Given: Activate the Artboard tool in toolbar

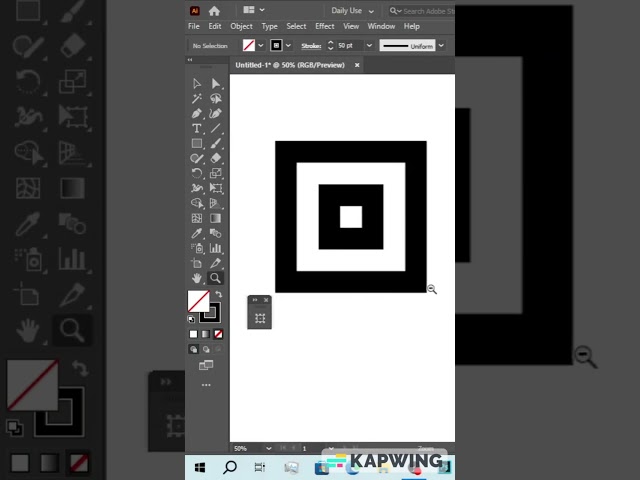Looking at the screenshot, I should click(197, 263).
